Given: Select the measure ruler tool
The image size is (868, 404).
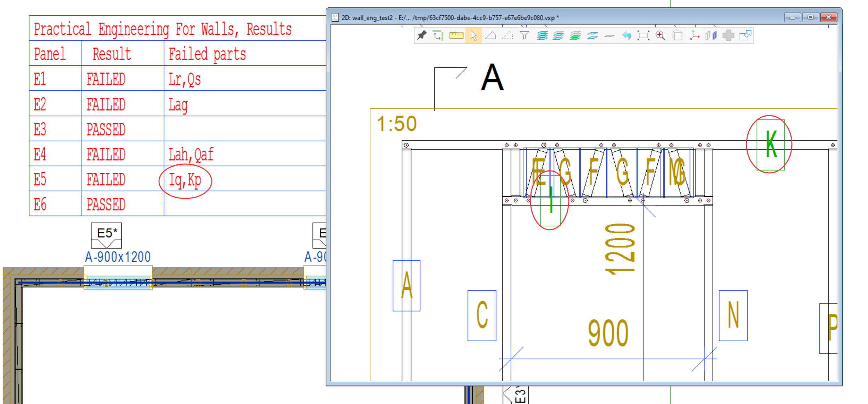Looking at the screenshot, I should click(456, 35).
